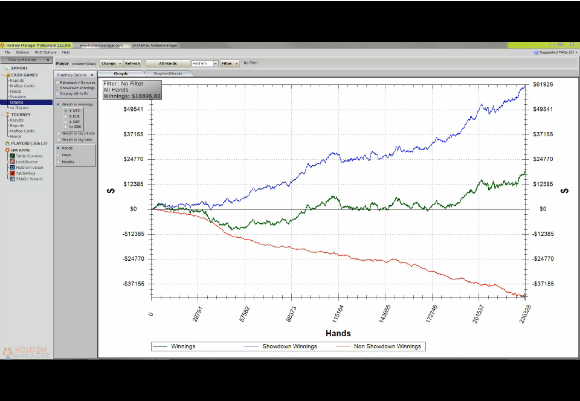The height and width of the screenshot is (401, 580).
Task: Toggle the Display All-In EV checkbox
Action: point(58,94)
